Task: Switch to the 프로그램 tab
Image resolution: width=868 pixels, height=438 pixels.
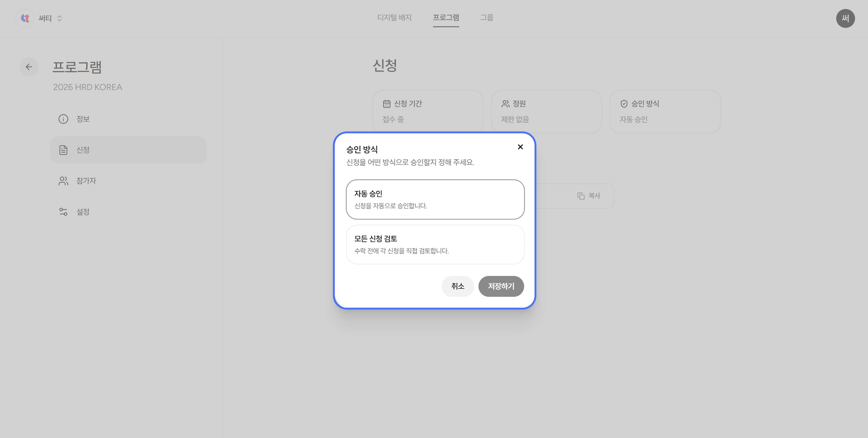Action: click(x=446, y=18)
